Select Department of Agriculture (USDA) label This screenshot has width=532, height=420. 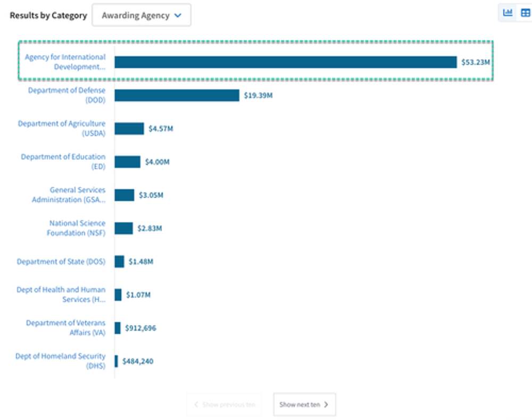click(62, 129)
